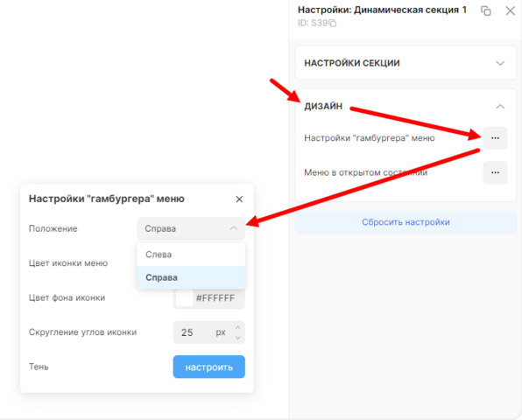522x420 pixels.
Task: Click the Цвет иконки меню label
Action: [68, 263]
